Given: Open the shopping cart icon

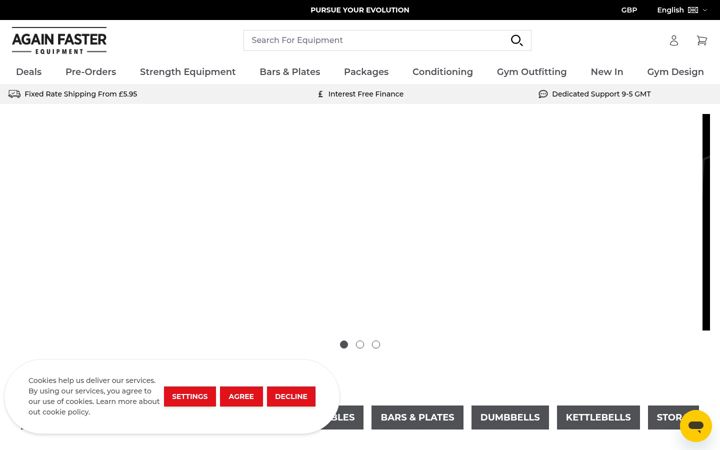Looking at the screenshot, I should 702,40.
